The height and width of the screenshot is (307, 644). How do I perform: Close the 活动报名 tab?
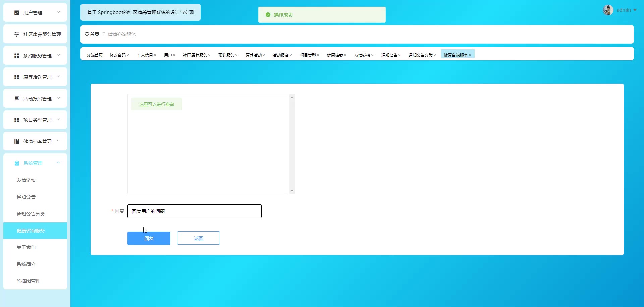tap(291, 55)
